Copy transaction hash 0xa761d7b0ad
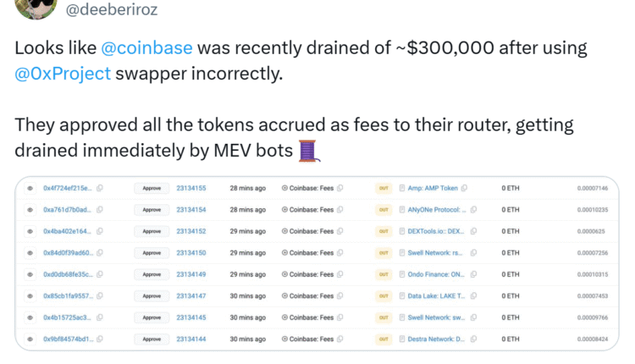 (x=99, y=210)
